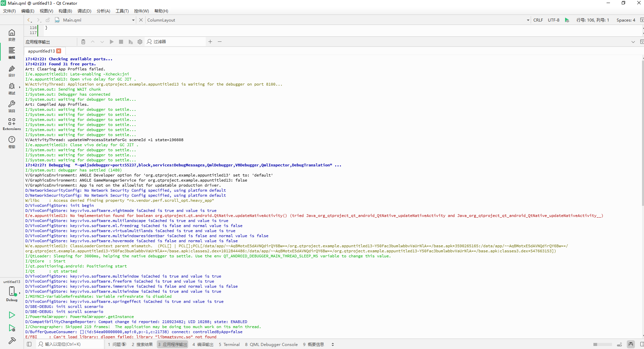The height and width of the screenshot is (349, 644).
Task: Click the green Run button in sidebar
Action: (12, 315)
